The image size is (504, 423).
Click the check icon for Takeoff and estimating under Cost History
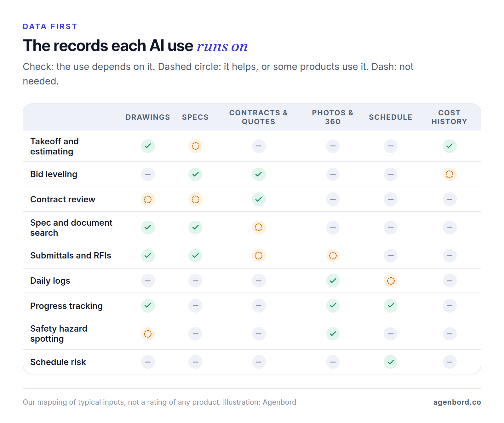[450, 146]
